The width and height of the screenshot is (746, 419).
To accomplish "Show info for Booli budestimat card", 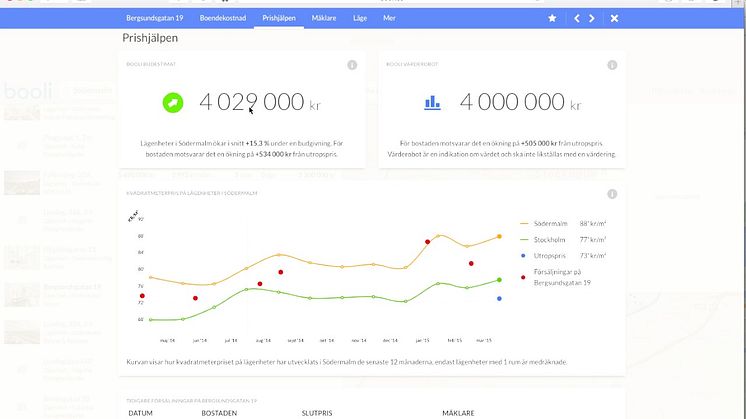I will [x=352, y=65].
